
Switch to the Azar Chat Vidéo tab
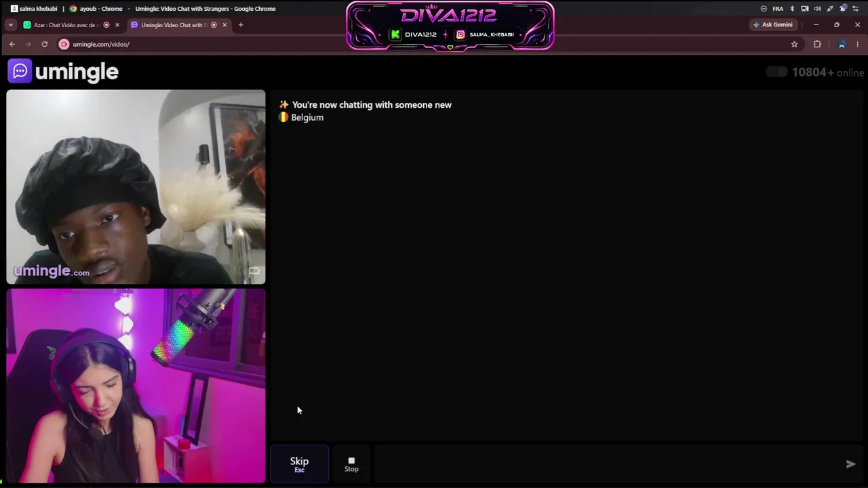click(71, 25)
